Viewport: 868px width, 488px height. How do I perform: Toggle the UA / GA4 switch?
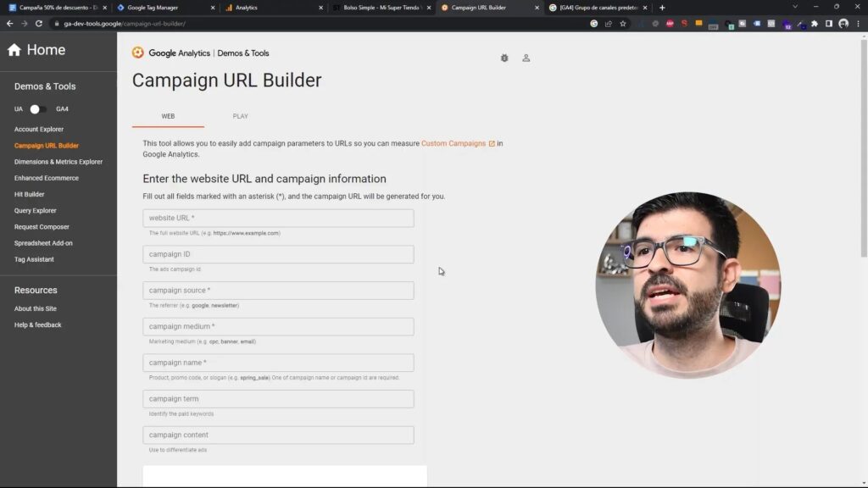pos(37,109)
